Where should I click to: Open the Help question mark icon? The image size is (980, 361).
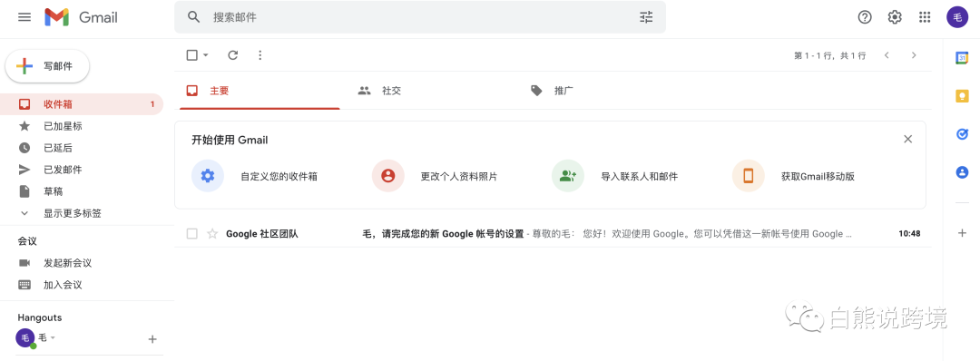[865, 17]
